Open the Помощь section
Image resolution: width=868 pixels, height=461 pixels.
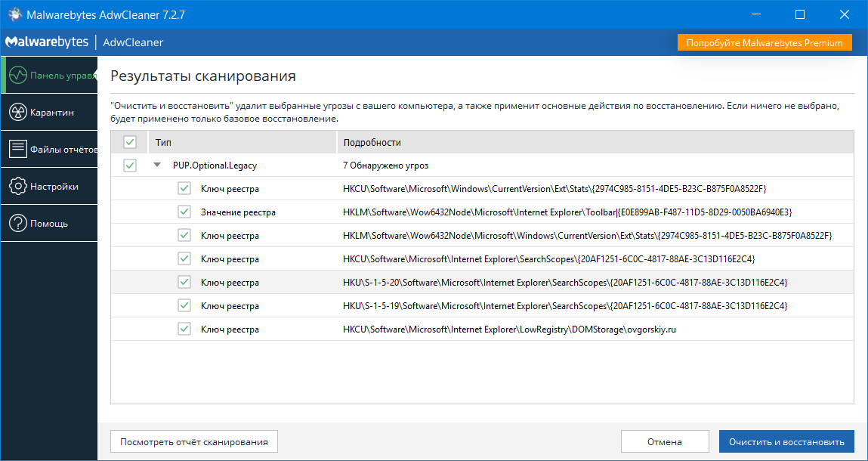48,223
